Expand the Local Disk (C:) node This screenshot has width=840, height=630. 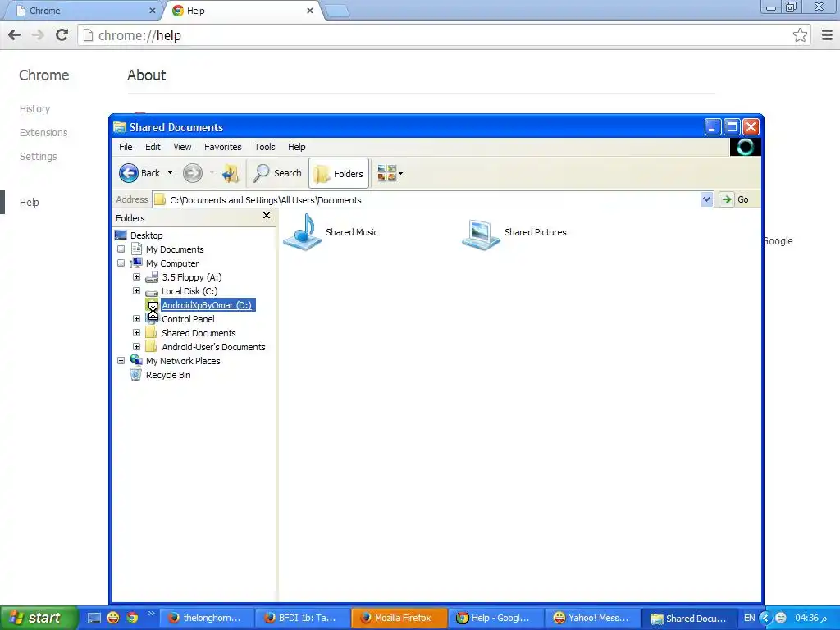click(x=137, y=291)
